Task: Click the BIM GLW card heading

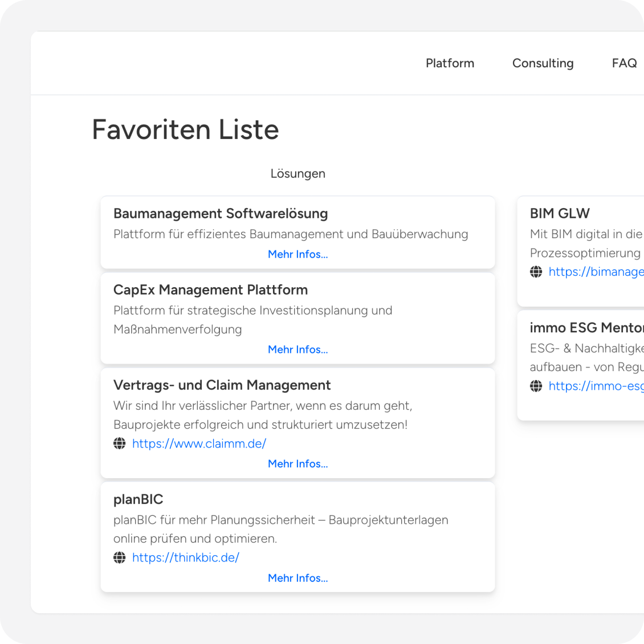Action: click(x=560, y=214)
